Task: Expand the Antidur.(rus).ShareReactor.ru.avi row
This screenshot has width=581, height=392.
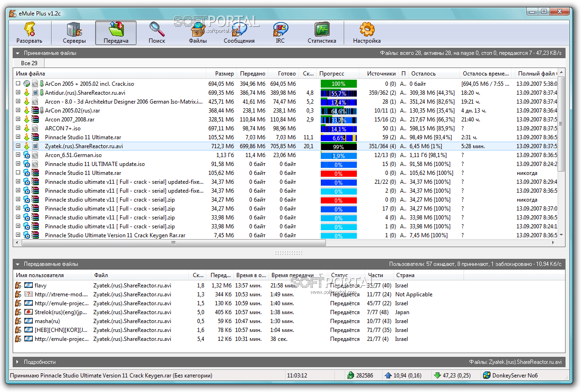Action: (x=18, y=93)
